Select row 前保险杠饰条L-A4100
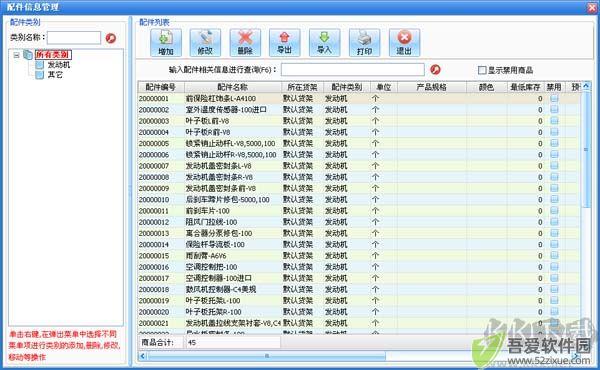Image resolution: width=600 pixels, height=370 pixels. point(359,99)
